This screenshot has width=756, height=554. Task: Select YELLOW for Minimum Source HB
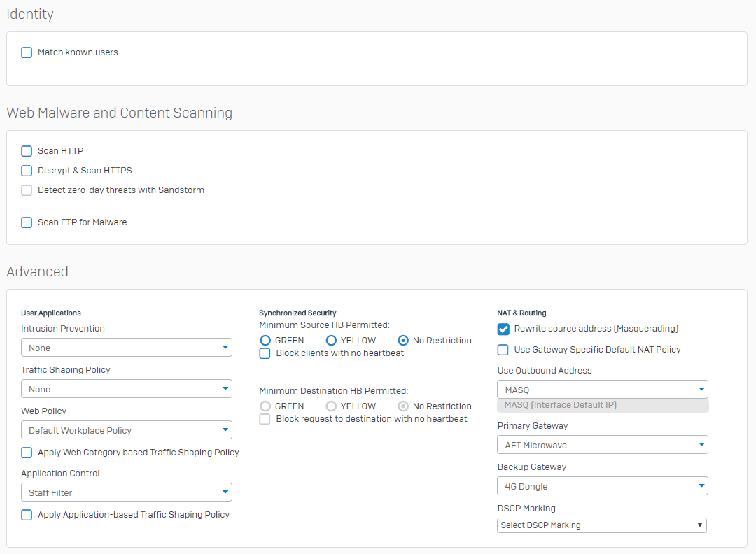(332, 341)
